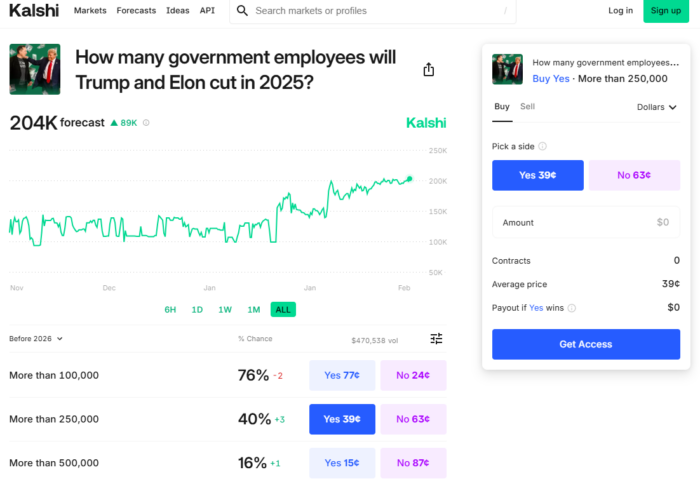Pick the No 63¢ side in order panel
Image resolution: width=700 pixels, height=479 pixels.
(634, 175)
